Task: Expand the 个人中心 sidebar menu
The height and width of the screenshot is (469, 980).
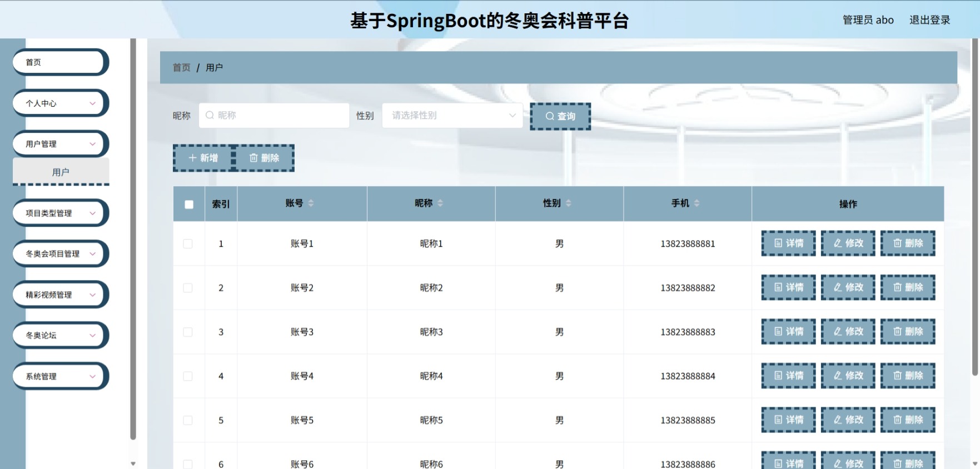Action: (61, 103)
